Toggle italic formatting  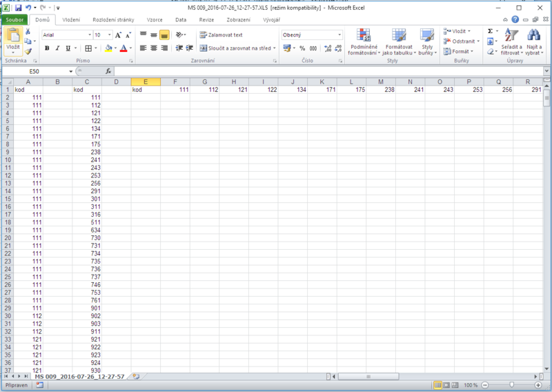(57, 48)
